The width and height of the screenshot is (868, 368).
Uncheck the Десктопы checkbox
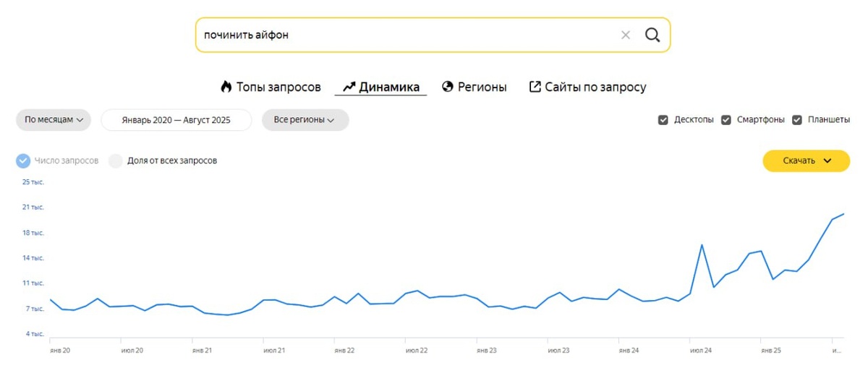pos(663,120)
